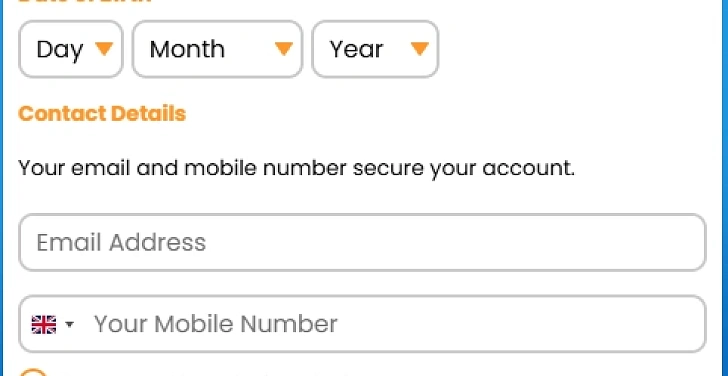Open the Year dropdown
The width and height of the screenshot is (728, 376).
(x=375, y=49)
